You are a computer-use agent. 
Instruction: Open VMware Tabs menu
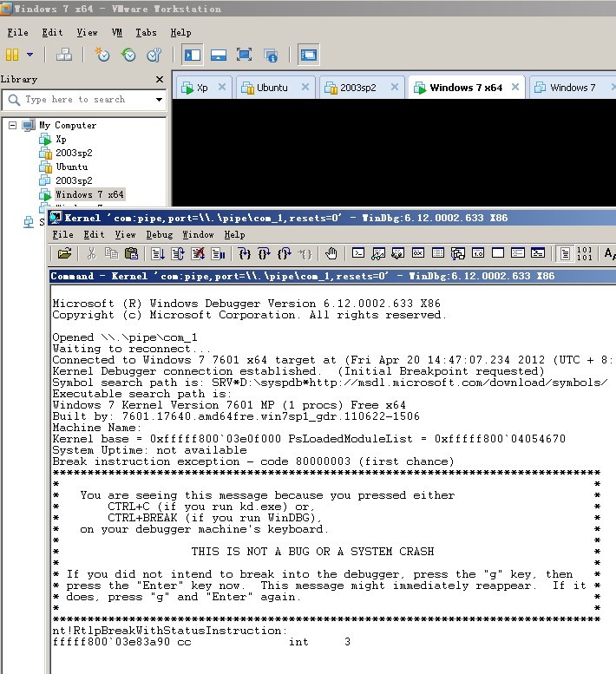(x=146, y=33)
